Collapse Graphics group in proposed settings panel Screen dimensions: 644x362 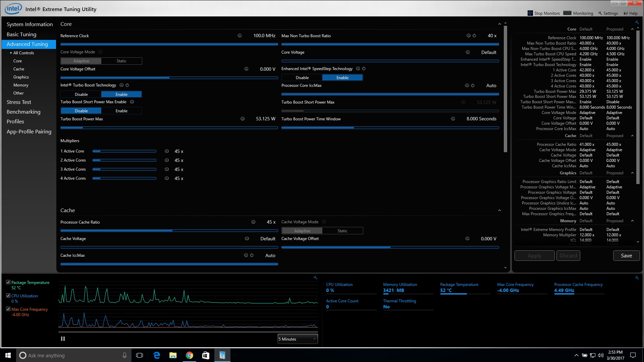coord(632,173)
